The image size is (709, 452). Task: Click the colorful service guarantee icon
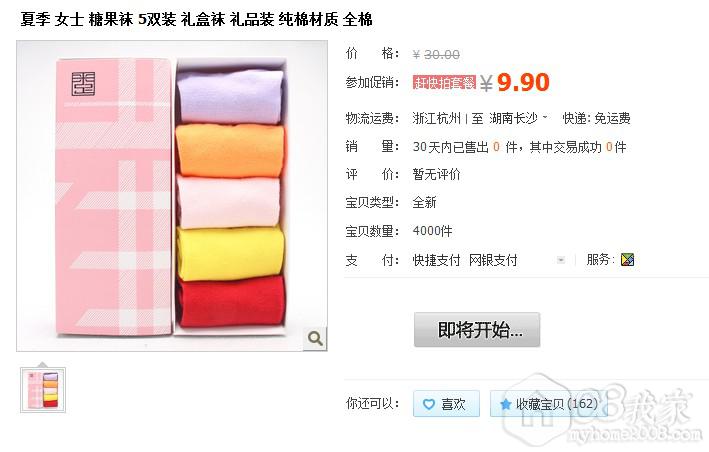click(627, 259)
